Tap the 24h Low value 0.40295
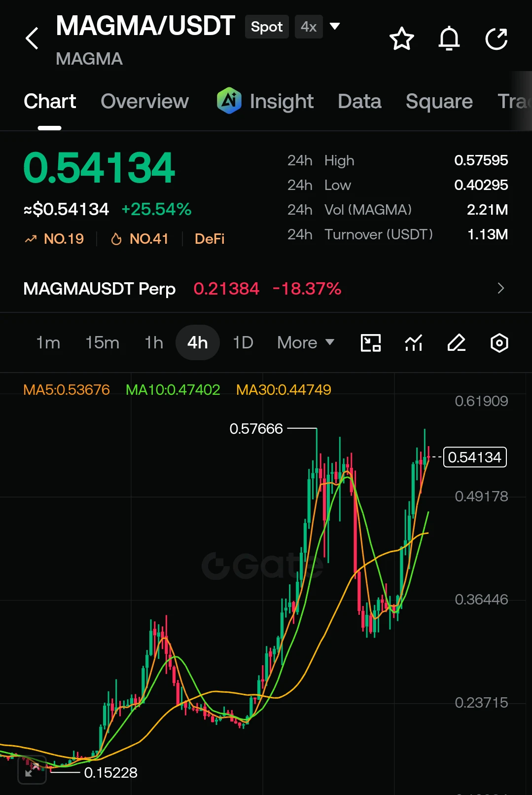The height and width of the screenshot is (795, 532). pos(481,185)
